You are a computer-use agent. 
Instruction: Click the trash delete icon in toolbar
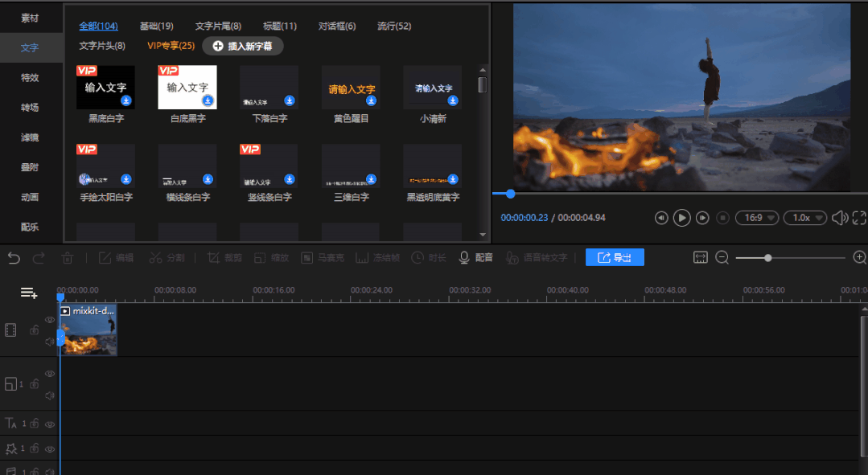tap(68, 257)
